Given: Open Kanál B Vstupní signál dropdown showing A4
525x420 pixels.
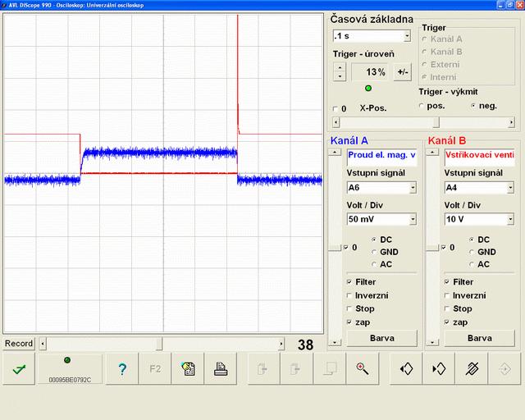Looking at the screenshot, I should [x=509, y=188].
